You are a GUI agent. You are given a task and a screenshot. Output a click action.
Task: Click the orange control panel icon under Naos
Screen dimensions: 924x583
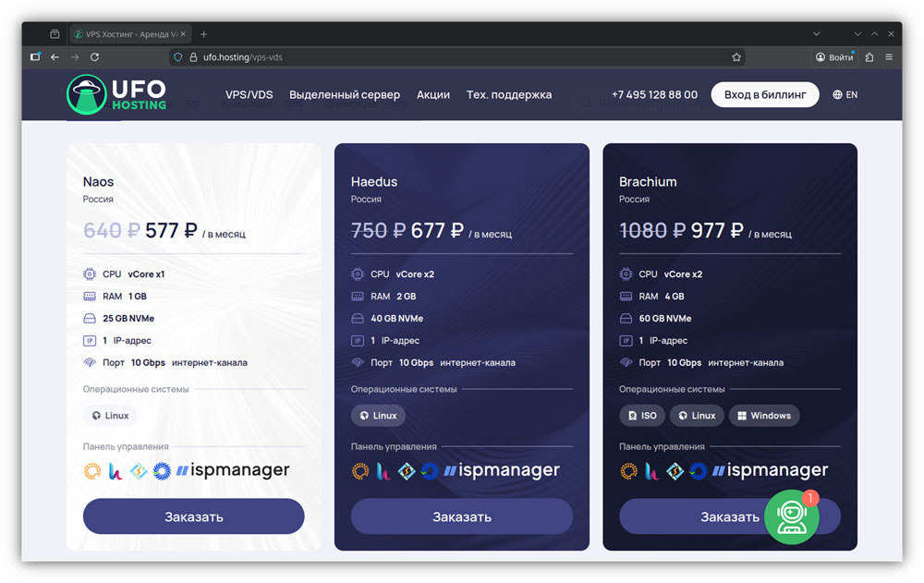tap(91, 471)
